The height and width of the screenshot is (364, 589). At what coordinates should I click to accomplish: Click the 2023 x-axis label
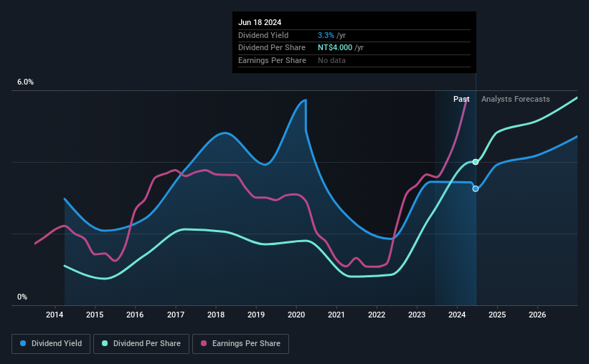coord(417,315)
